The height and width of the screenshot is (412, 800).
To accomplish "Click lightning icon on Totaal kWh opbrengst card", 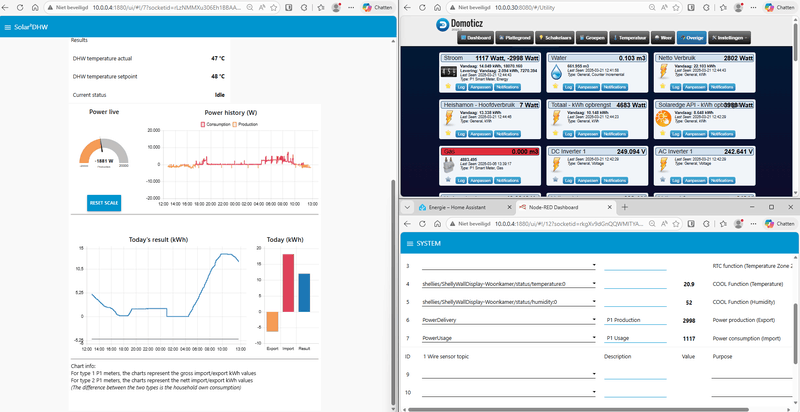I will click(x=556, y=118).
